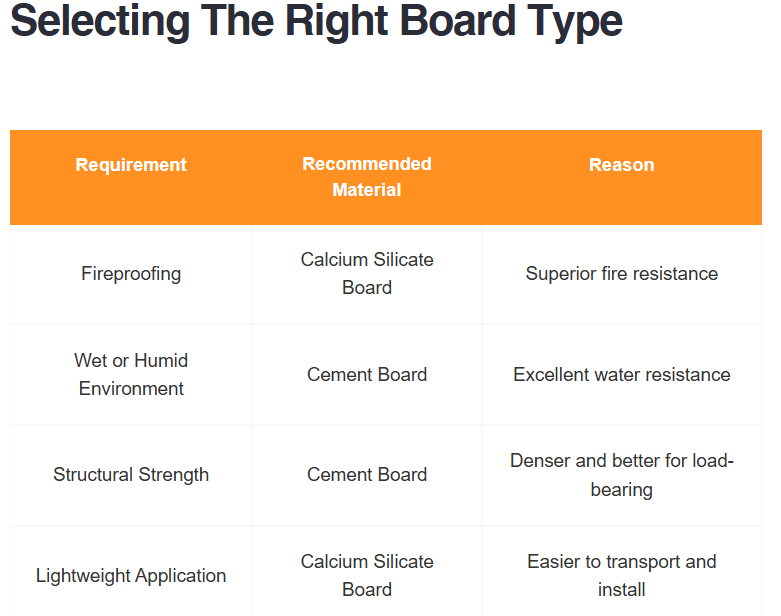Click Cement Board in the Structural Strength row
The width and height of the screenshot is (781, 616).
pos(367,475)
